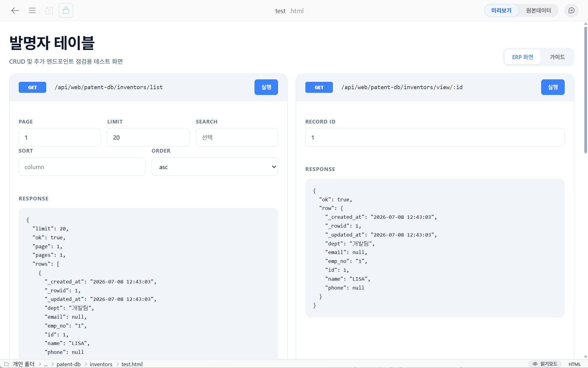Click the back arrow icon
The image size is (588, 368).
(15, 11)
